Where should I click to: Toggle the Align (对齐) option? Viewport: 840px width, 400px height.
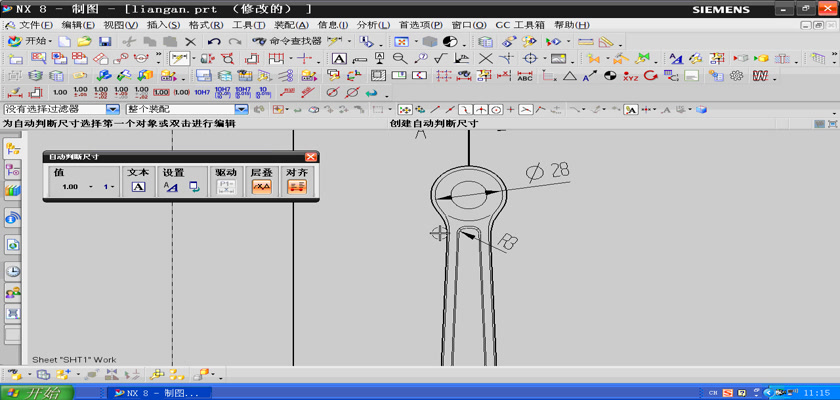point(297,186)
